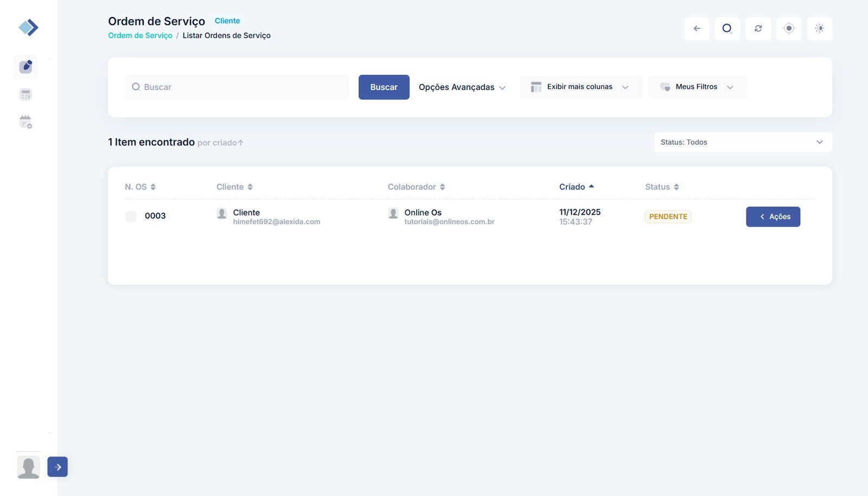Sort the table by N. OS column
This screenshot has height=496, width=868.
tap(141, 187)
